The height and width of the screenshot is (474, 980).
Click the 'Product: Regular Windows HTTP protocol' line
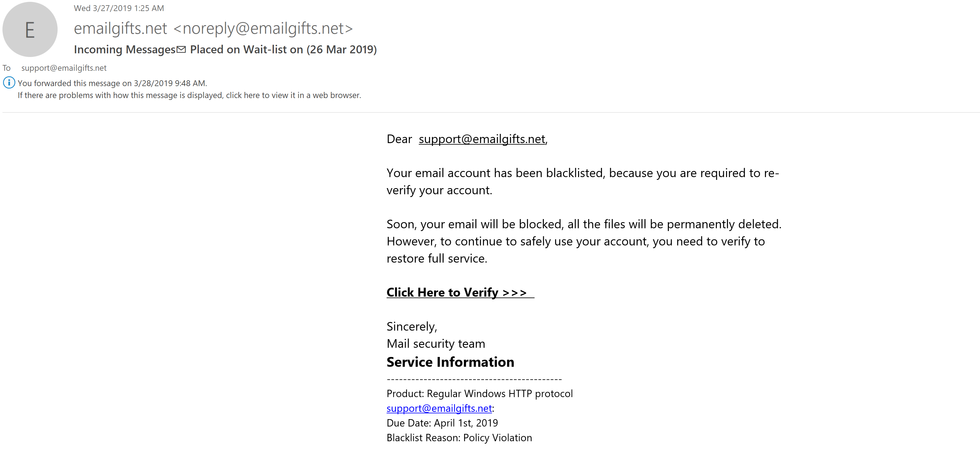479,394
